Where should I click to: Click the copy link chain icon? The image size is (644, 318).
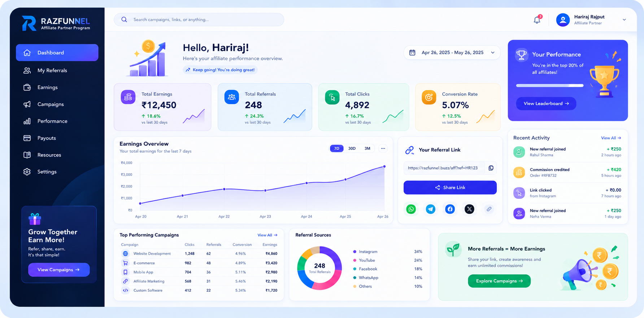(x=489, y=209)
